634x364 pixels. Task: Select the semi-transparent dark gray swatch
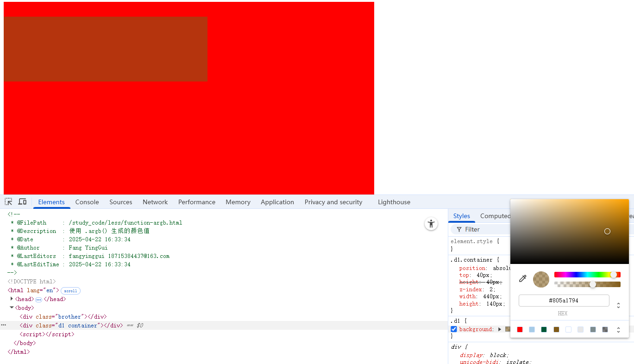click(x=605, y=330)
